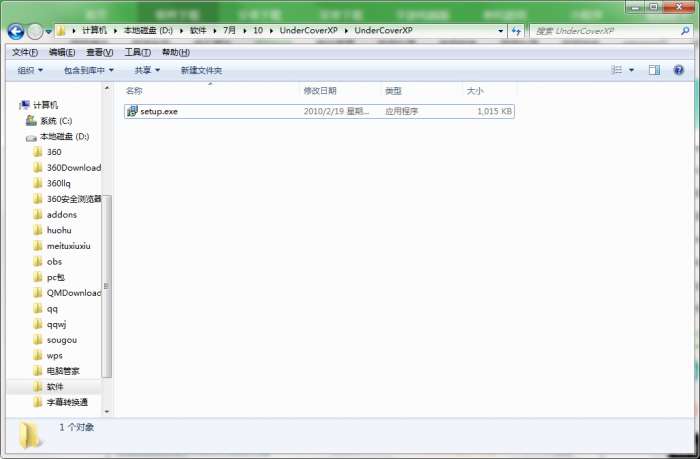This screenshot has height=459, width=700.
Task: Toggle the preview pane icon
Action: coord(654,70)
